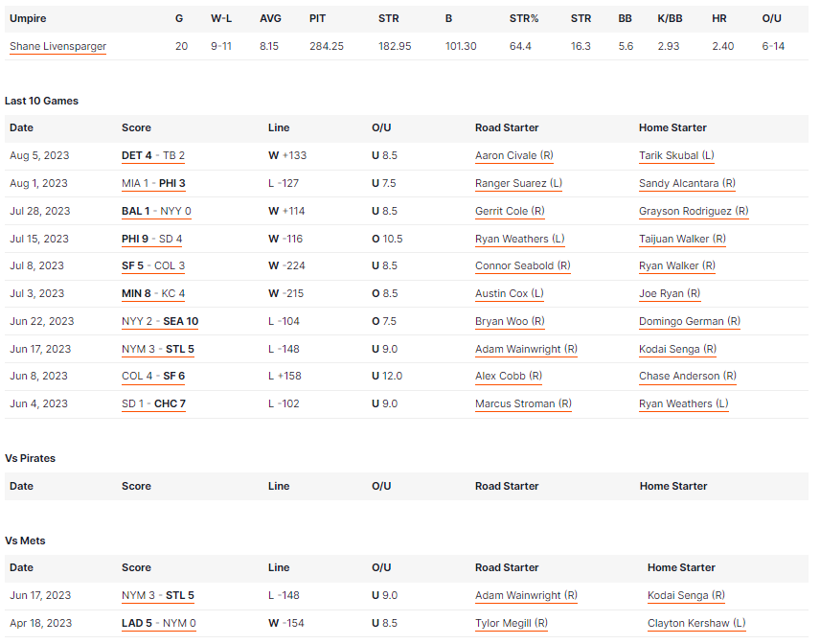Open the COL 4 - SF 6 game score
Image resolution: width=820 pixels, height=644 pixels.
tap(153, 377)
